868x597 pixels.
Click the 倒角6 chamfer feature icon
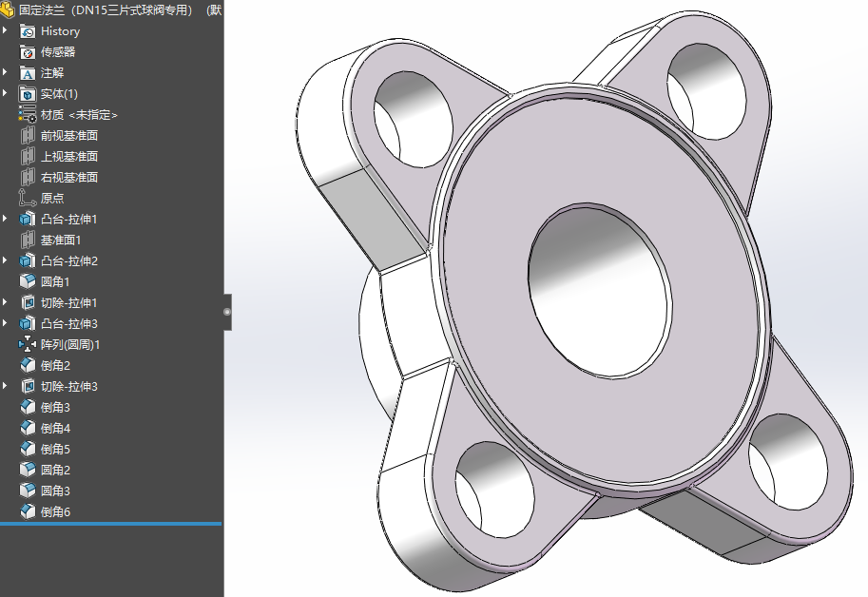pos(28,511)
